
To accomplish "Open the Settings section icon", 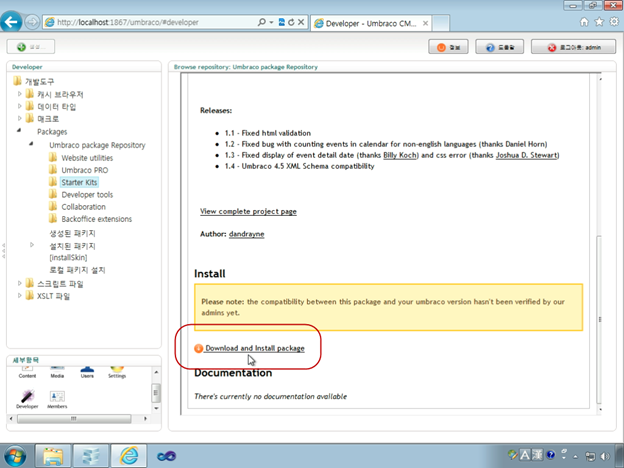I will [x=117, y=372].
